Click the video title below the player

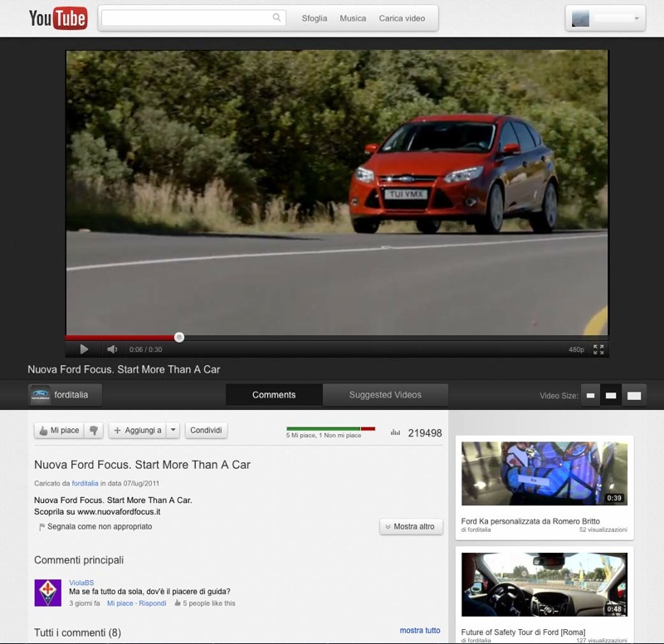coord(124,369)
